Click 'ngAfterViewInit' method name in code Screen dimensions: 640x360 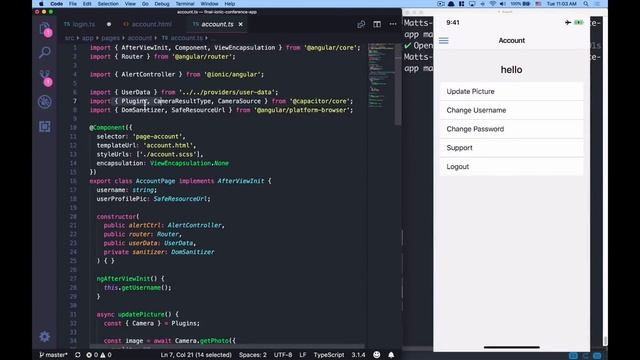(x=123, y=279)
